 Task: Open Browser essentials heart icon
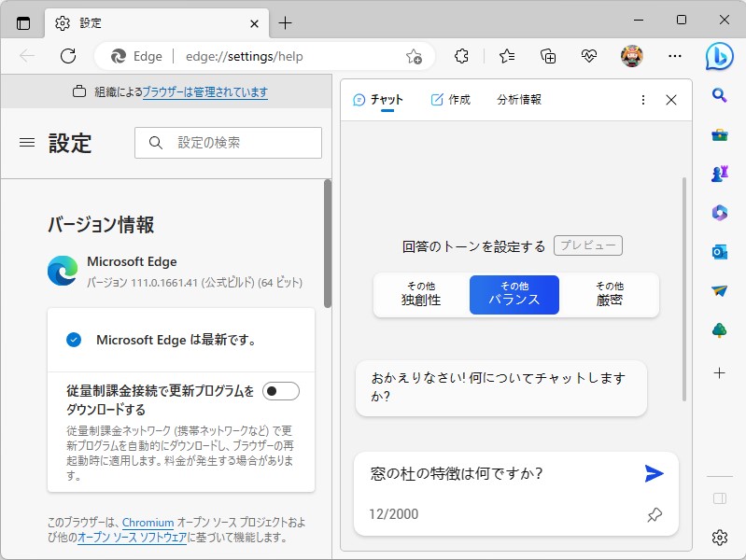[x=588, y=56]
